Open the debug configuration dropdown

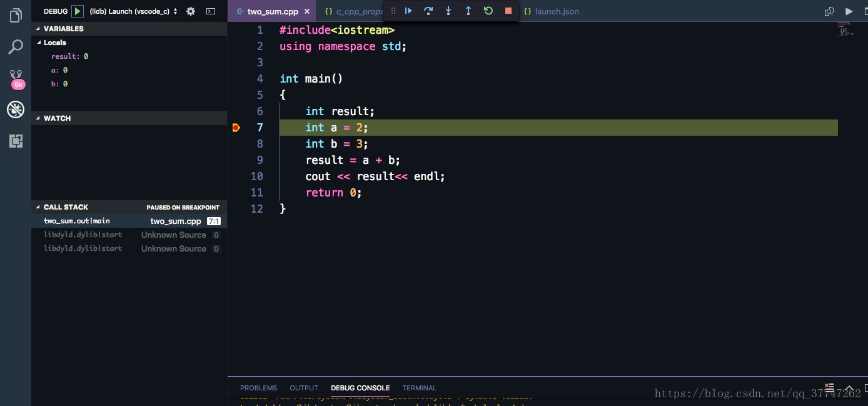point(133,11)
